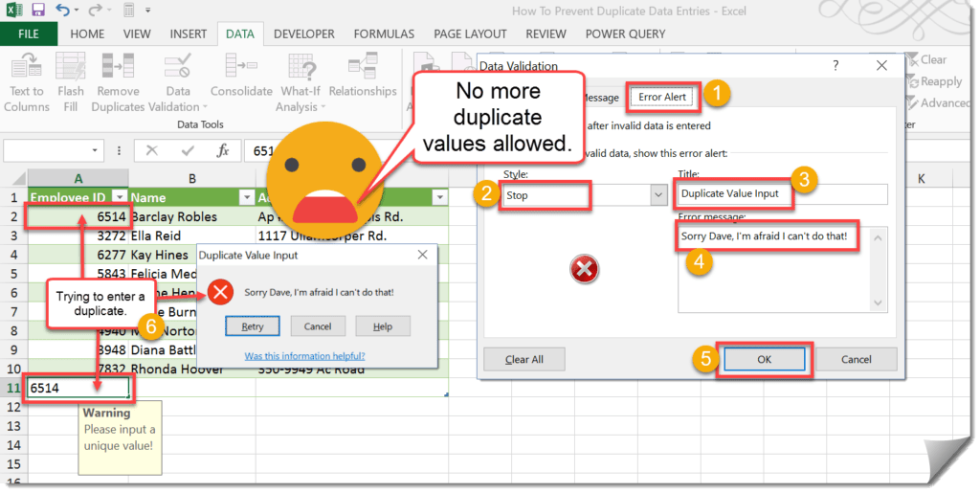Viewport: 980px width, 493px height.
Task: Open the Advanced filter option
Action: click(x=938, y=102)
